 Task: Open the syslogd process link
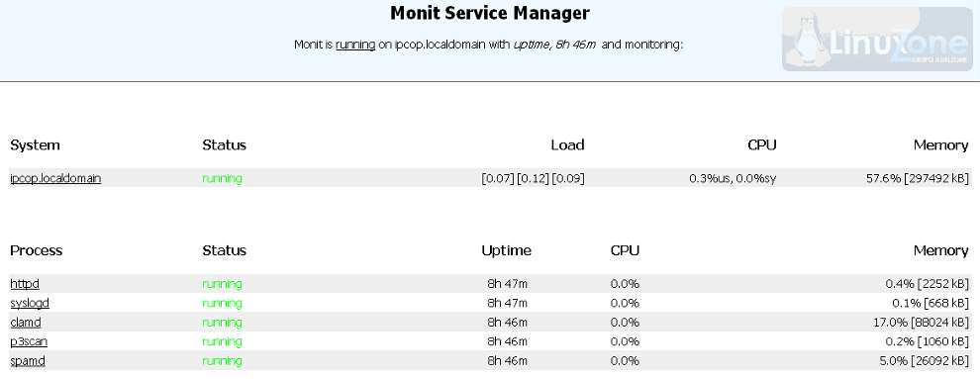pos(30,304)
